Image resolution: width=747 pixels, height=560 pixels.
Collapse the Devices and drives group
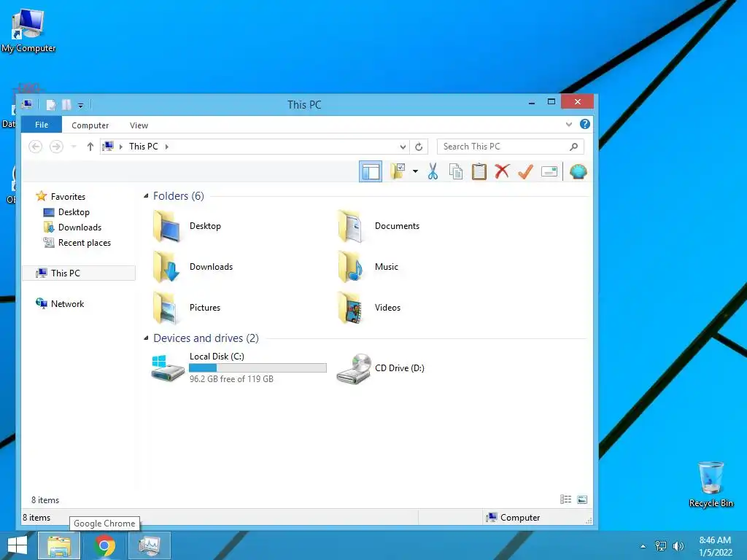(146, 338)
